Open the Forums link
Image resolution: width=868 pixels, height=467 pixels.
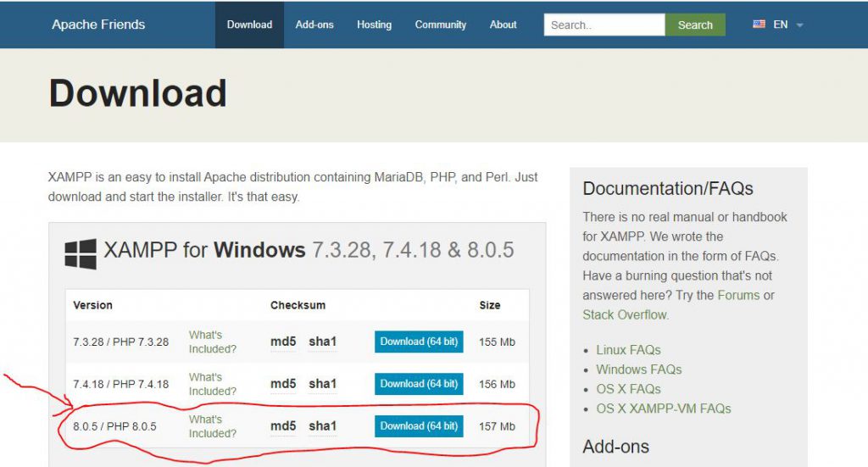tap(738, 295)
